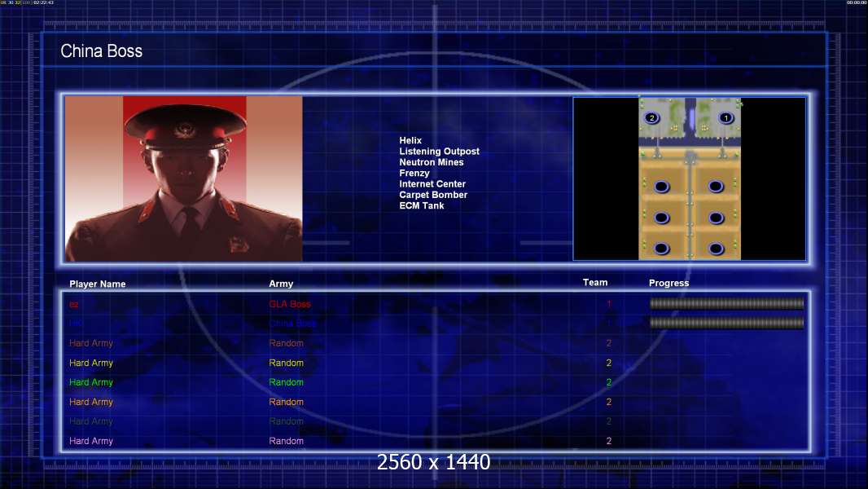Click the pink team number 2

[x=609, y=441]
